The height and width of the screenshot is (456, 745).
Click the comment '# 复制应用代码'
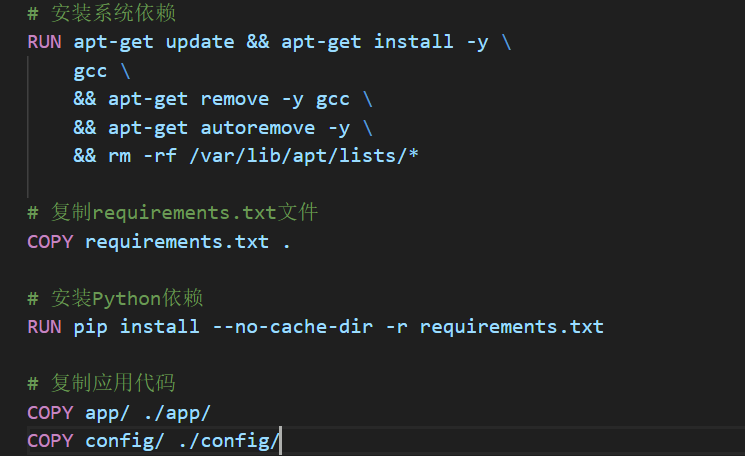(x=101, y=383)
